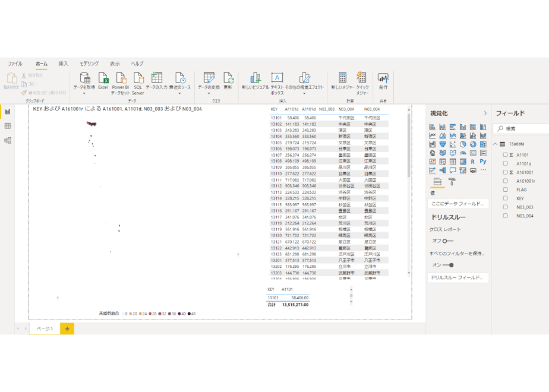
Task: Open dropdown arrow under 最近のソース
Action: (x=179, y=93)
